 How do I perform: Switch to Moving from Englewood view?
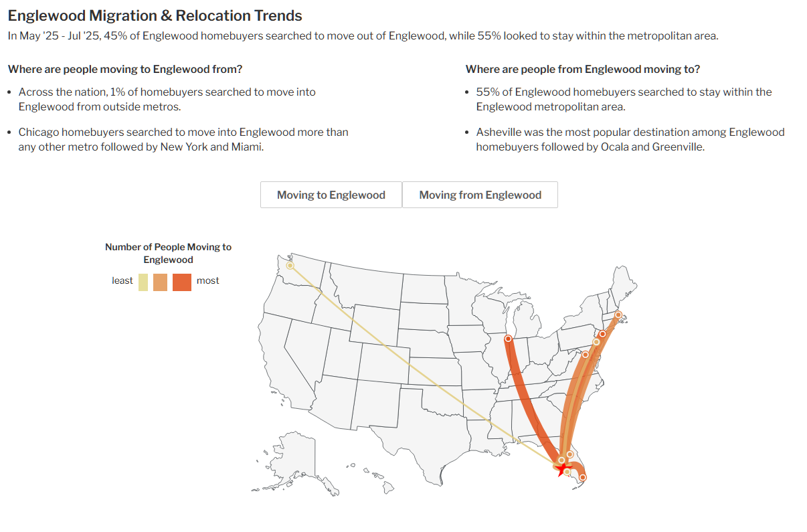click(x=480, y=195)
